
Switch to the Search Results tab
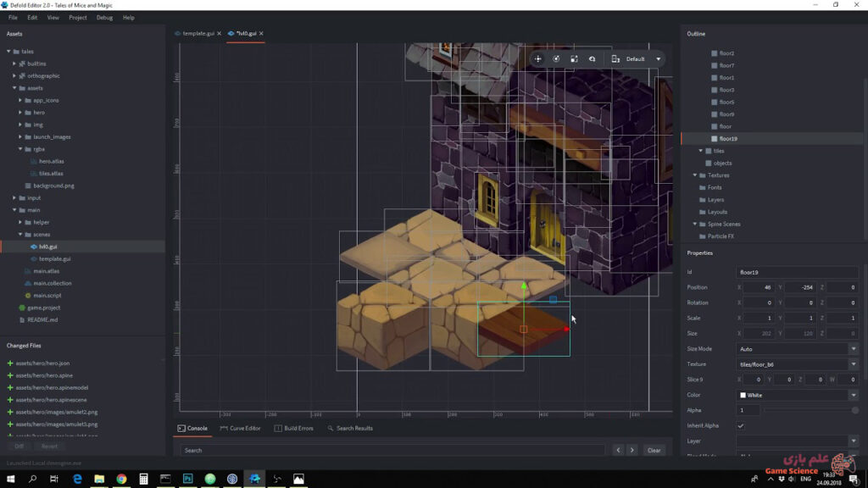350,428
